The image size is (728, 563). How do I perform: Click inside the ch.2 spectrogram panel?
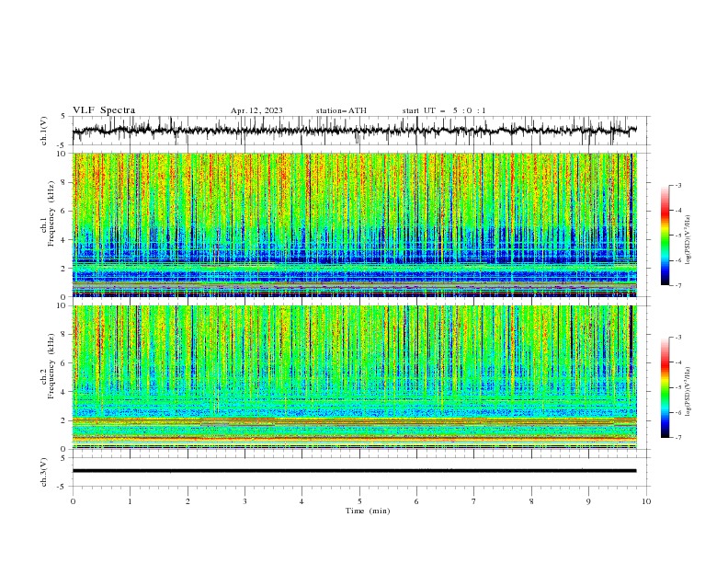point(354,377)
